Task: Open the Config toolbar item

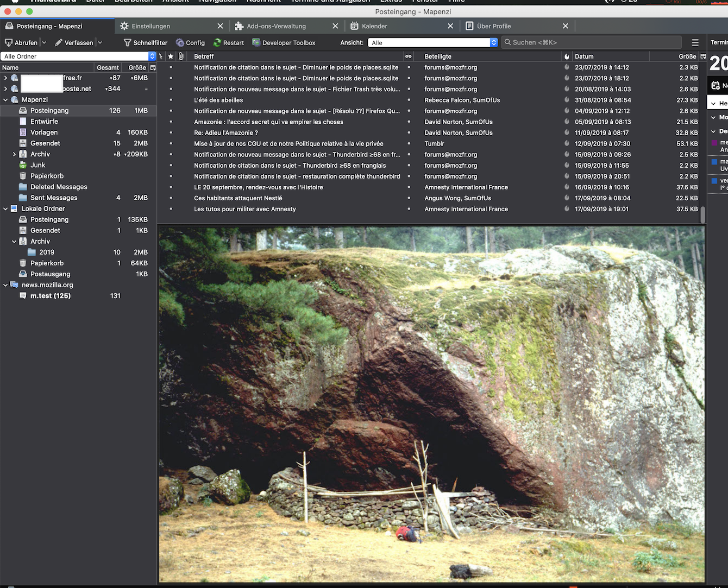Action: [x=190, y=42]
